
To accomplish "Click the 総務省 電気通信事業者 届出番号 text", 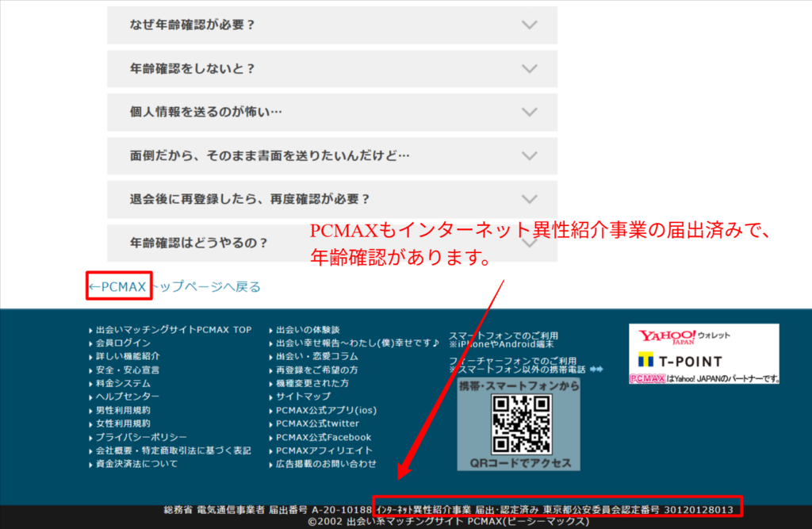I will point(268,510).
